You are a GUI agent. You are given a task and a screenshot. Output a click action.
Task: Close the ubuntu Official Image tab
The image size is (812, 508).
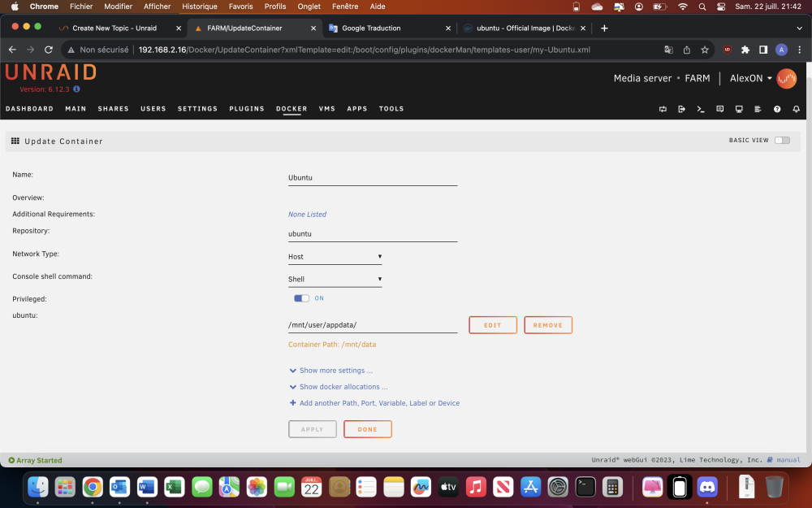pos(582,28)
